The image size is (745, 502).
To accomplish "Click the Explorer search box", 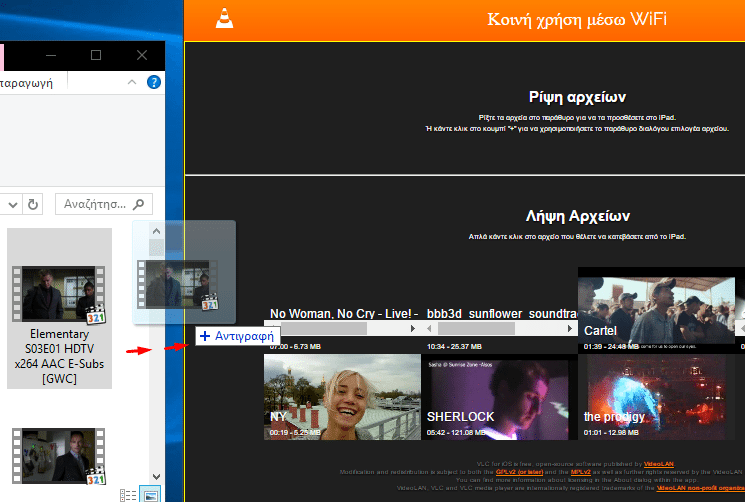I will point(104,204).
